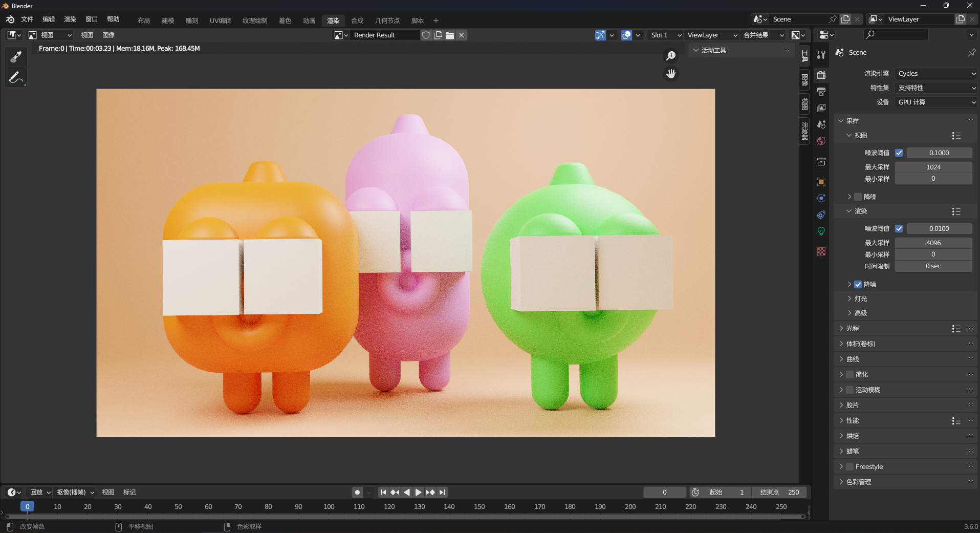
Task: Click the zoom magnifier viewport icon
Action: coord(671,56)
